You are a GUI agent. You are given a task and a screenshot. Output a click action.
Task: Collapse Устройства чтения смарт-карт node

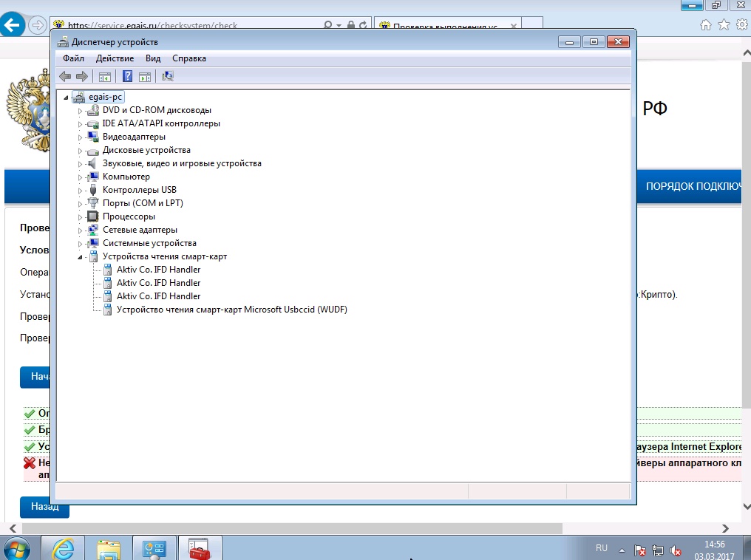point(80,257)
